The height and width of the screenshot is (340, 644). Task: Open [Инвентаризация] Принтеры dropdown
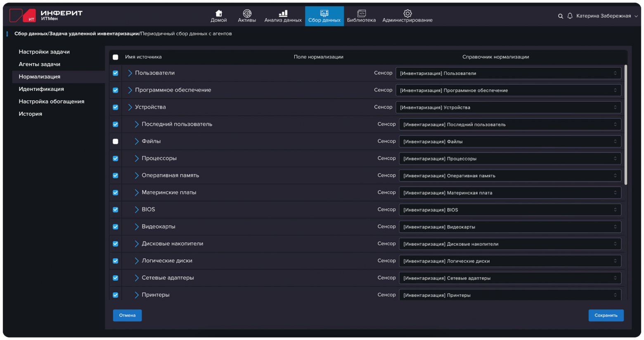(x=510, y=295)
